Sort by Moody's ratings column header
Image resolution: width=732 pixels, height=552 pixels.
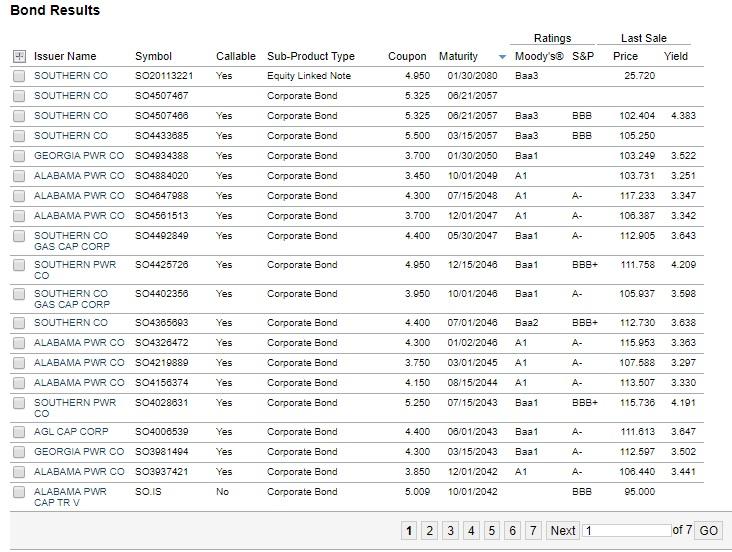tap(539, 57)
